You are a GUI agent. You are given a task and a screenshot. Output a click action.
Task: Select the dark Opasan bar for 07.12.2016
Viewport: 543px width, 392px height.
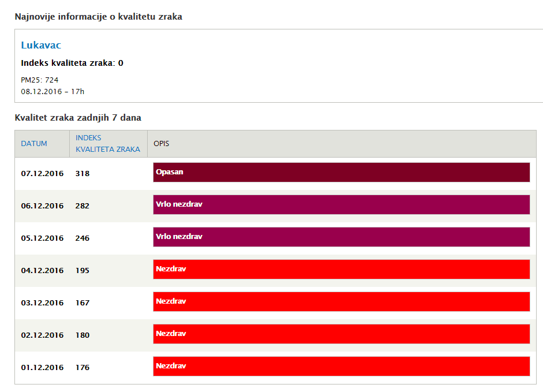click(341, 173)
